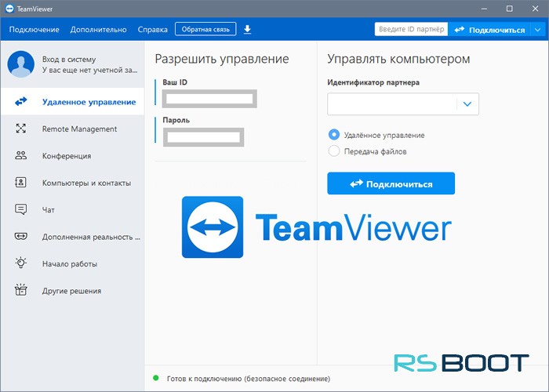Click the top-bar Подключиться button
The height and width of the screenshot is (392, 549).
pos(490,30)
